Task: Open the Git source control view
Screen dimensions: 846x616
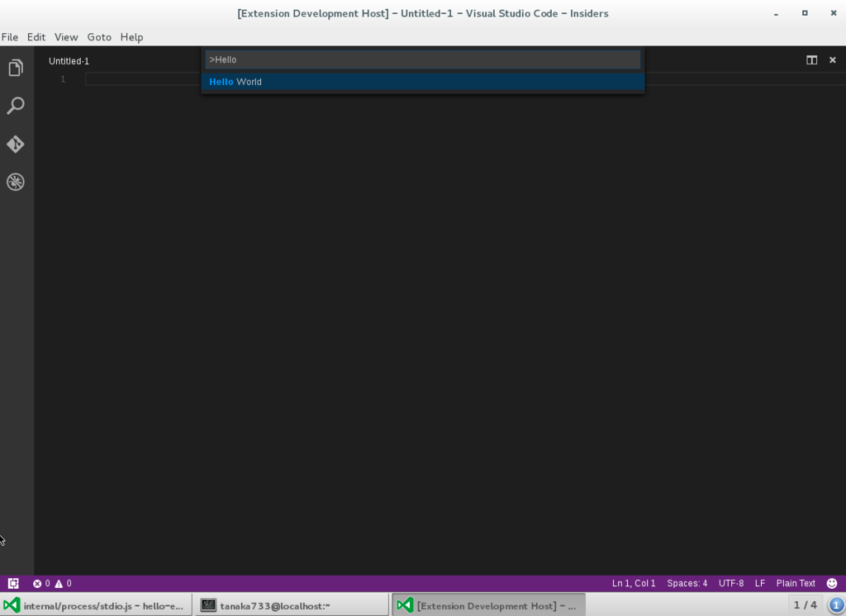Action: [16, 144]
